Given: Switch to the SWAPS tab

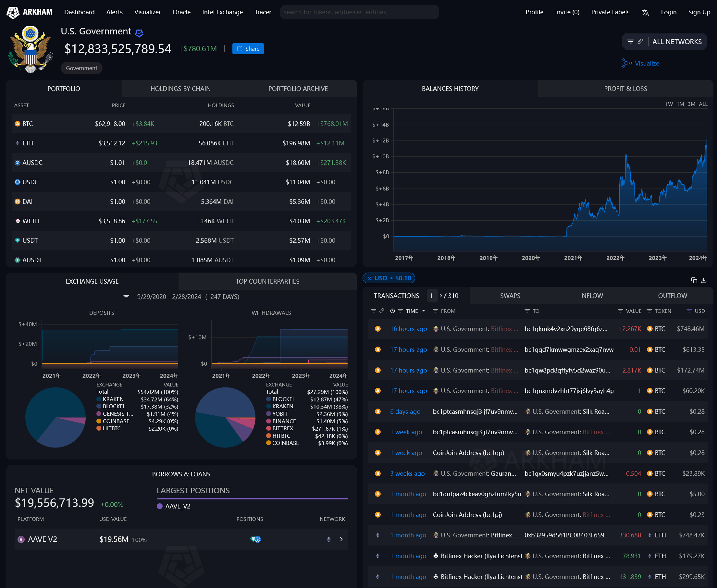Looking at the screenshot, I should (510, 295).
